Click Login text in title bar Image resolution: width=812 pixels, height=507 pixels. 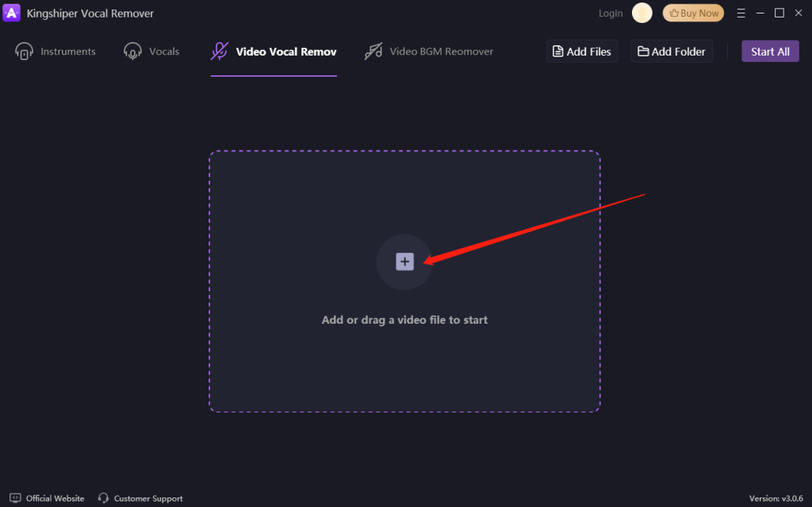click(x=611, y=13)
